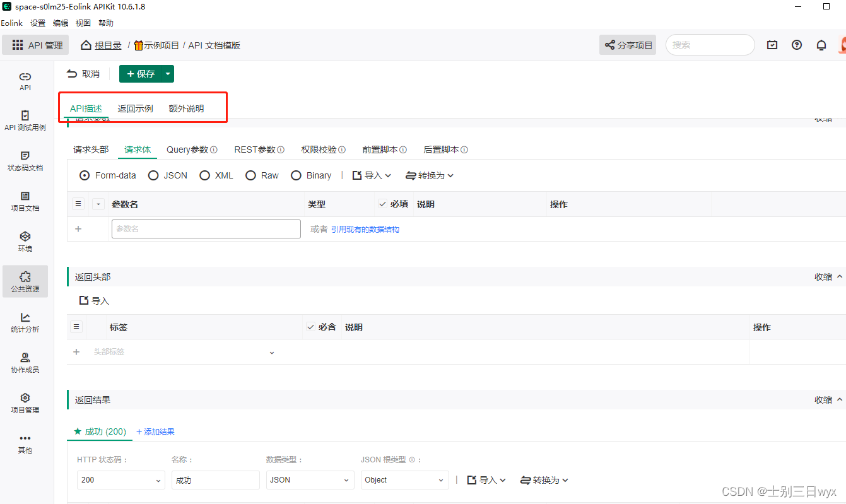Open 项目管理 sidebar item
846x504 pixels.
pyautogui.click(x=25, y=403)
